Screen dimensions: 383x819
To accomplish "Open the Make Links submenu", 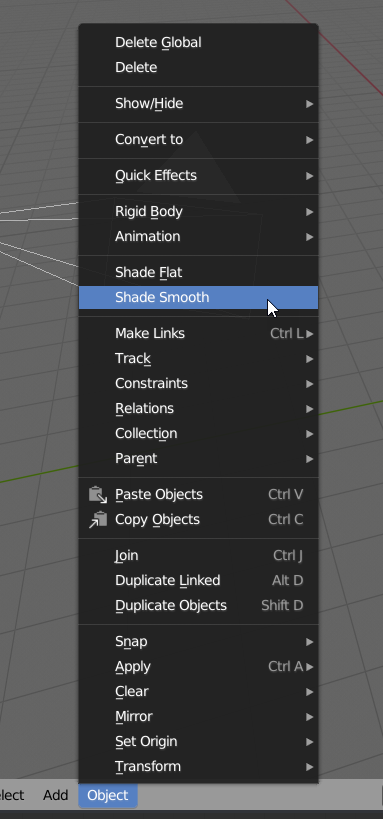I will tap(198, 333).
